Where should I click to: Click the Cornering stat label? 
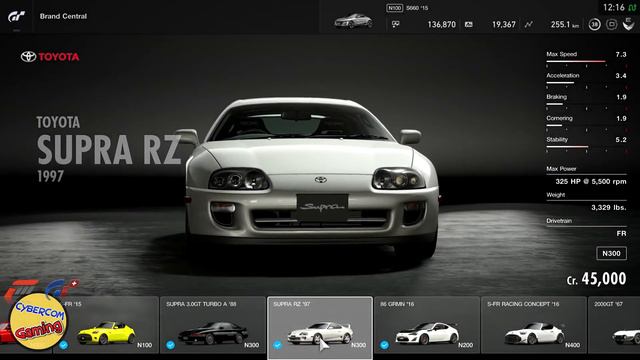click(x=560, y=118)
